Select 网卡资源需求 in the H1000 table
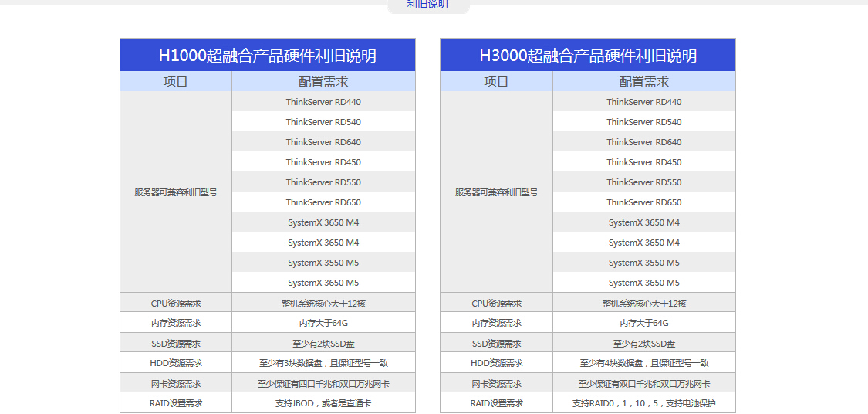The image size is (868, 414). 175,384
